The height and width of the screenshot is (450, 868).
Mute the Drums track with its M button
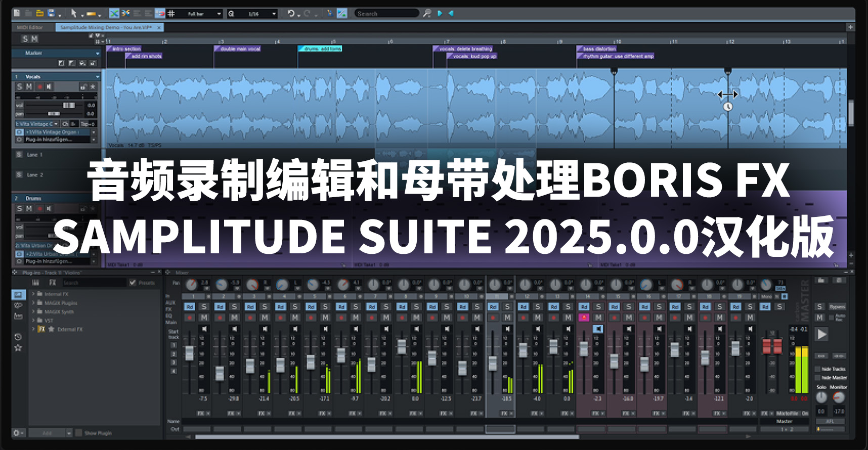click(29, 208)
